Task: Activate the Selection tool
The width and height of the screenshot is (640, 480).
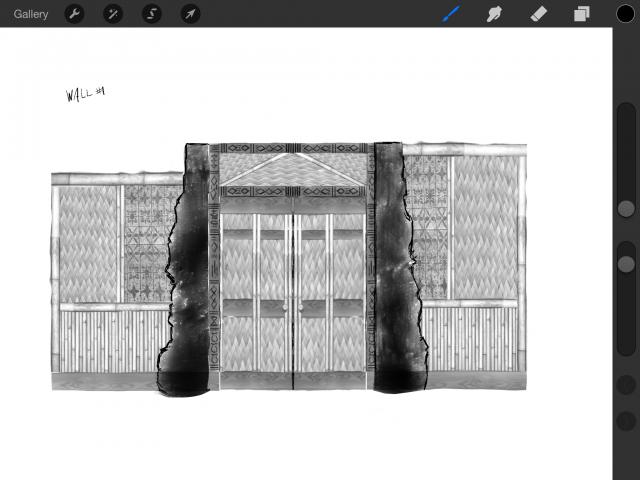Action: (x=152, y=14)
